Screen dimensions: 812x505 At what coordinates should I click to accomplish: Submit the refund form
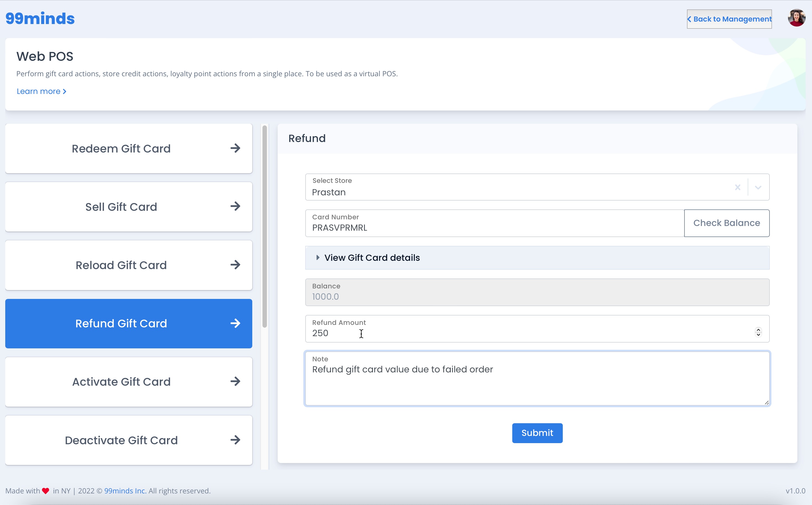(x=537, y=433)
